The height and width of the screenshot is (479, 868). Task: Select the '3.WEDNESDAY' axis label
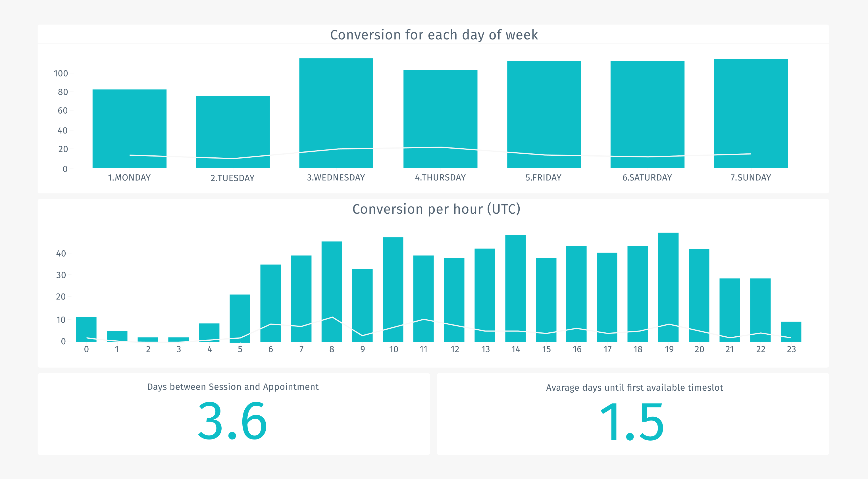[336, 178]
